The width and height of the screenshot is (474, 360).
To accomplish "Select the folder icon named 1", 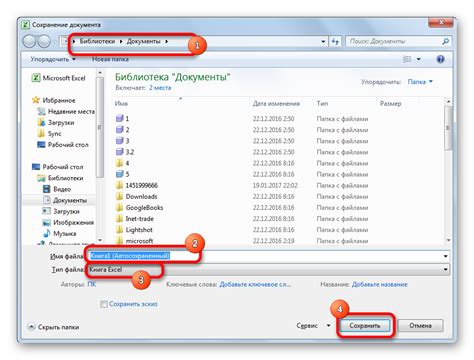I will (x=119, y=118).
